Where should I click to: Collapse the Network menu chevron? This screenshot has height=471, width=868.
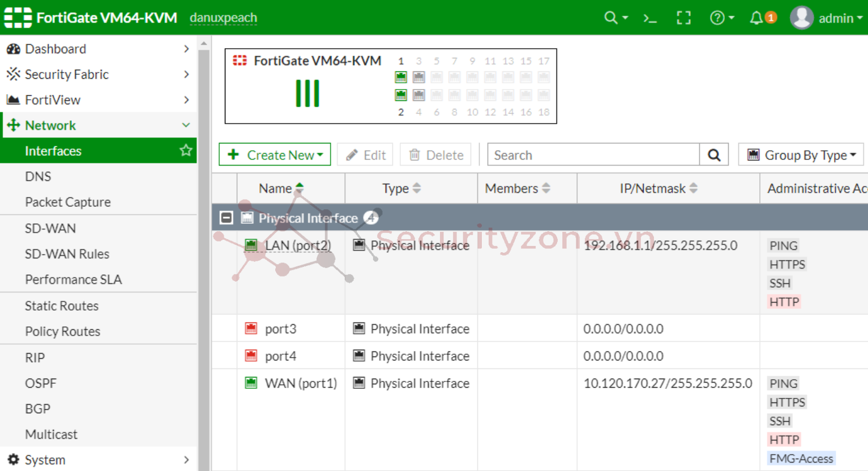pos(186,125)
